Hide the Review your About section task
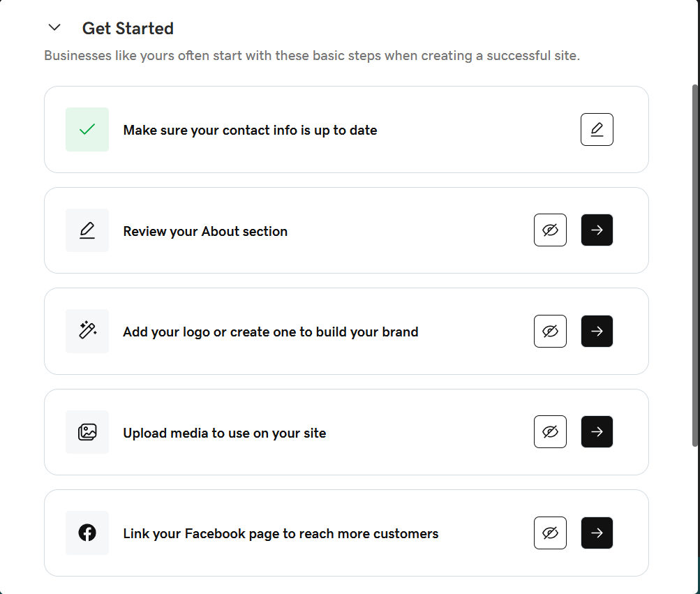The width and height of the screenshot is (700, 594). [550, 230]
